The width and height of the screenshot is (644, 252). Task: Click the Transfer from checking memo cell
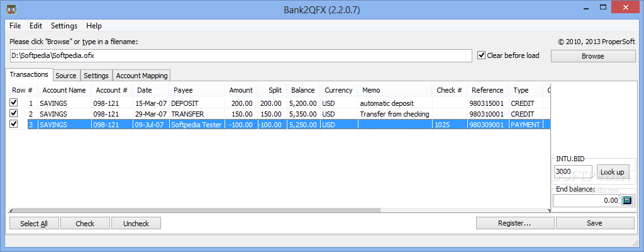(395, 113)
